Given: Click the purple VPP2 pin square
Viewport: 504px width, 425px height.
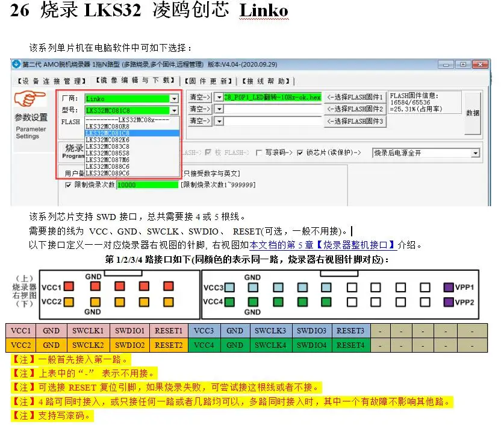Looking at the screenshot, I should [x=449, y=302].
